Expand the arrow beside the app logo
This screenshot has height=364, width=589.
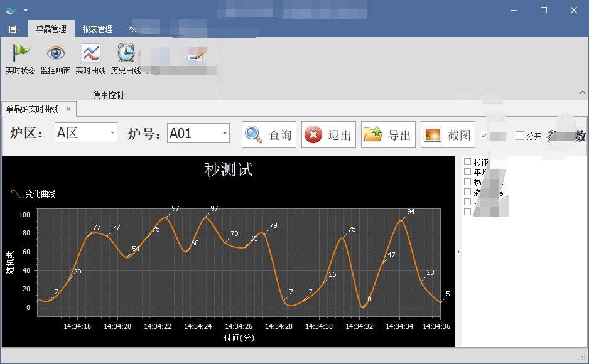coord(25,10)
